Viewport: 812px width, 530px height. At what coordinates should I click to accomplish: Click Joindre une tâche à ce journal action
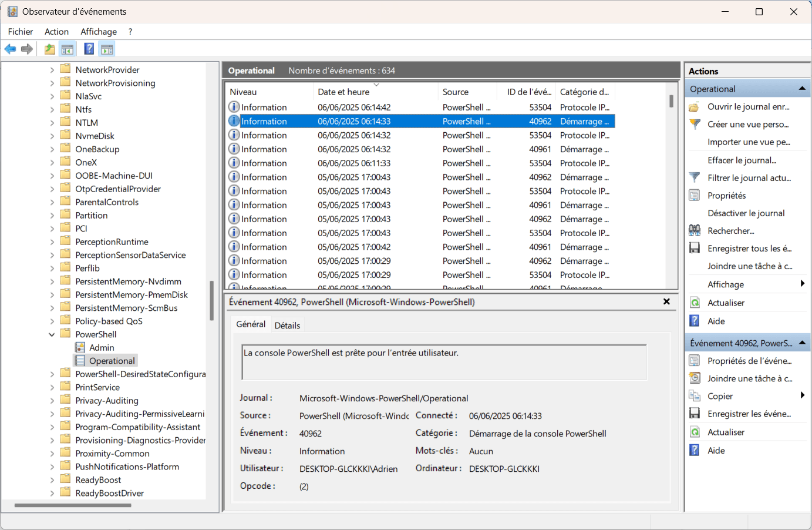[x=750, y=266]
